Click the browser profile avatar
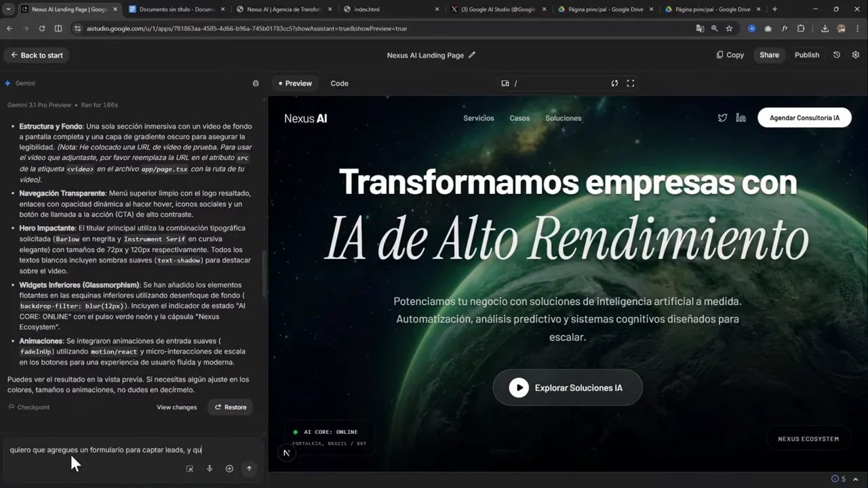 point(841,28)
